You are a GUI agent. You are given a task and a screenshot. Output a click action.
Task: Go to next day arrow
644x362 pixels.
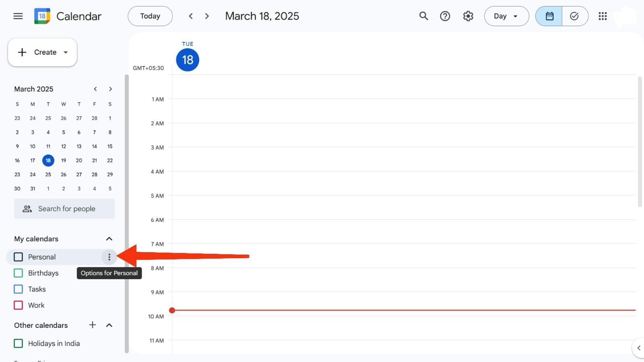(x=207, y=16)
